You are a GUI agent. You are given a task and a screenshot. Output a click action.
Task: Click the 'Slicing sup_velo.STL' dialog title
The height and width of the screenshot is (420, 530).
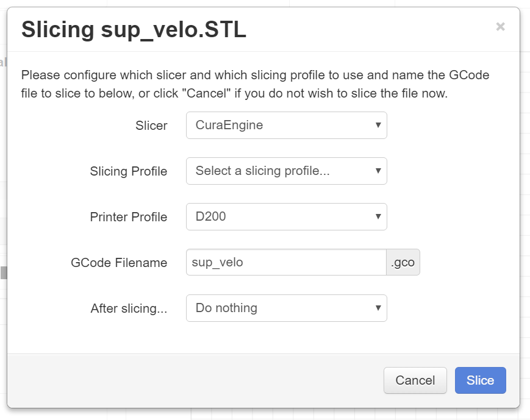point(134,30)
